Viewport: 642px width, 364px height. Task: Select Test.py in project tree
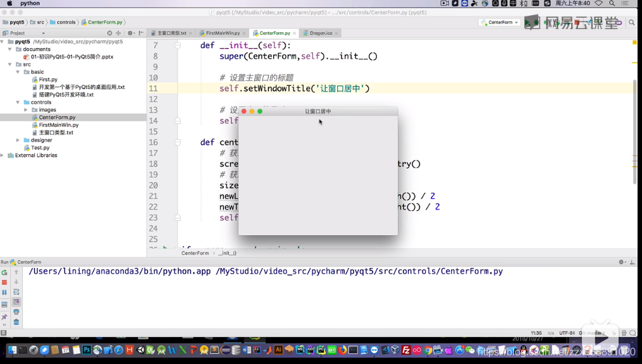click(40, 148)
